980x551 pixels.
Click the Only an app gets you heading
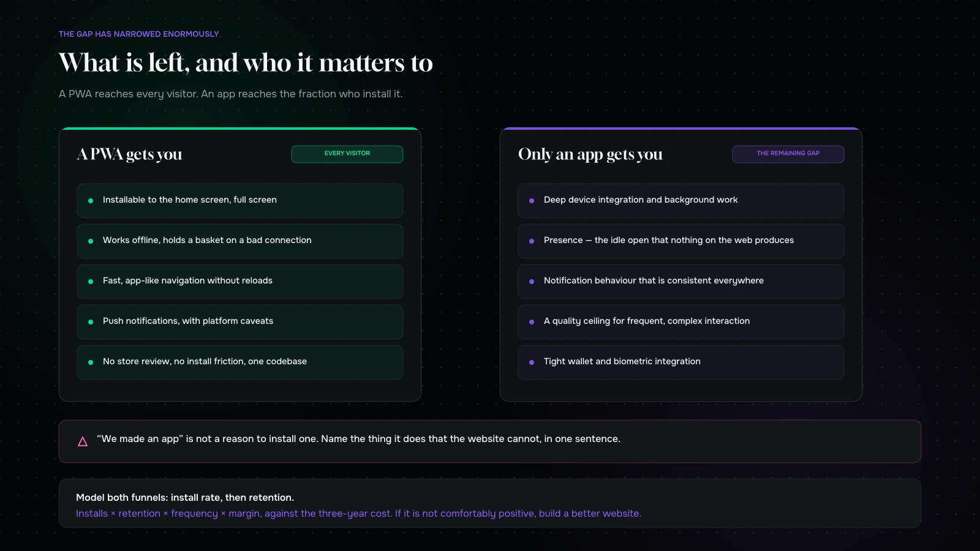tap(590, 154)
